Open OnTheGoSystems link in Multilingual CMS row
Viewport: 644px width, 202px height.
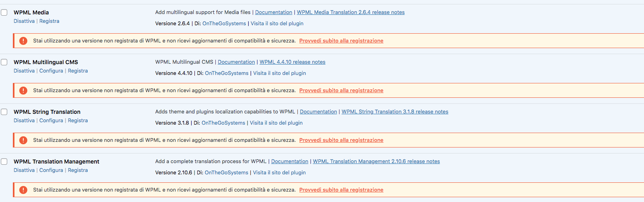pos(227,73)
